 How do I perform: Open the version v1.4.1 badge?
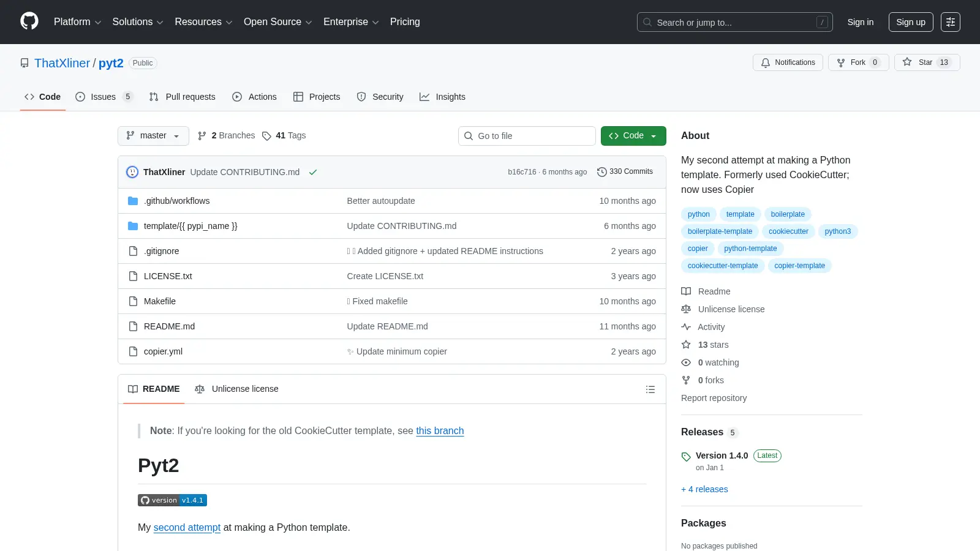[172, 500]
